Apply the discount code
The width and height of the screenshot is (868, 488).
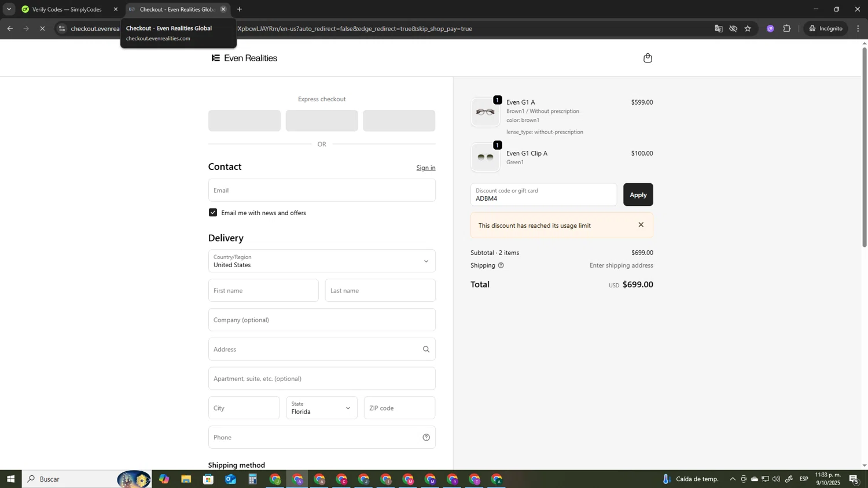638,195
